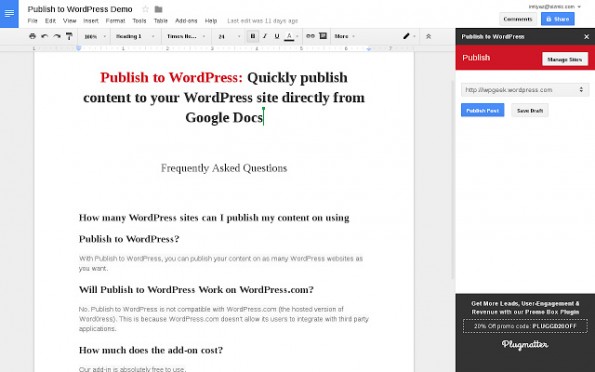The height and width of the screenshot is (372, 595).
Task: Click the promo code PLUGGD20OFF box
Action: tap(525, 326)
